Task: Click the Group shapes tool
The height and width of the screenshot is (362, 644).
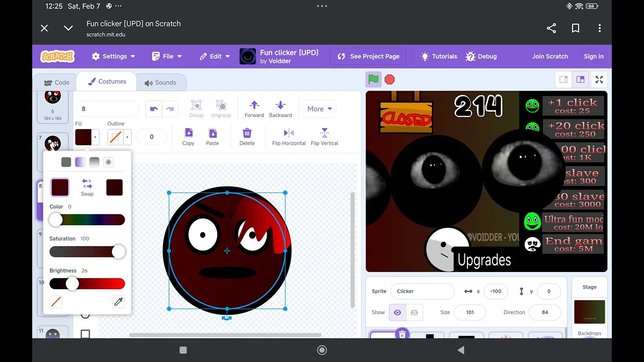Action: click(x=196, y=109)
